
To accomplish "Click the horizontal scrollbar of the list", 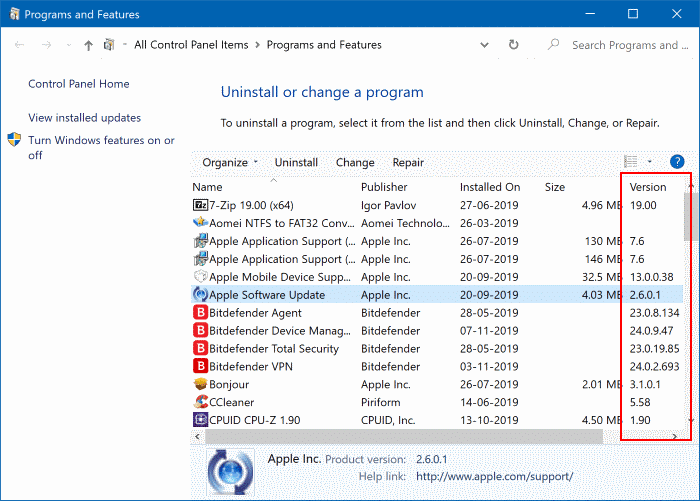I will (x=404, y=436).
